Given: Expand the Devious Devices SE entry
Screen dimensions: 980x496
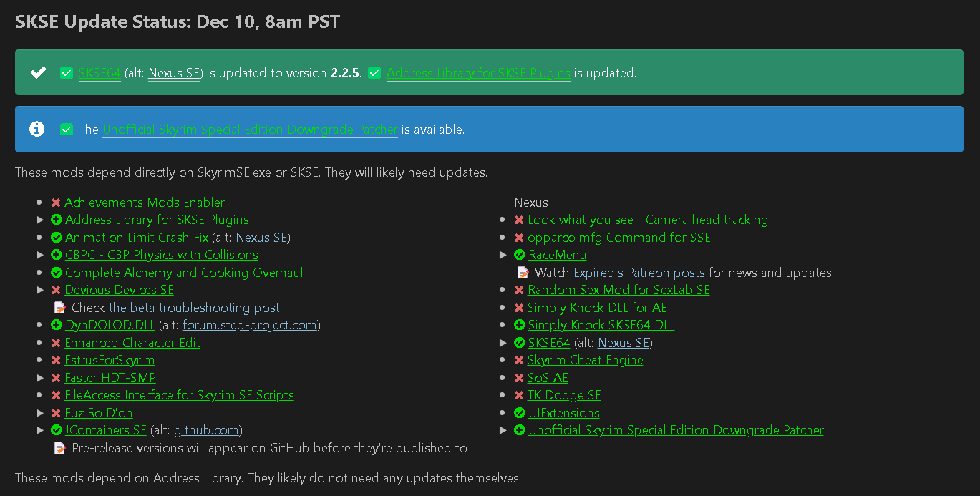Looking at the screenshot, I should point(40,290).
